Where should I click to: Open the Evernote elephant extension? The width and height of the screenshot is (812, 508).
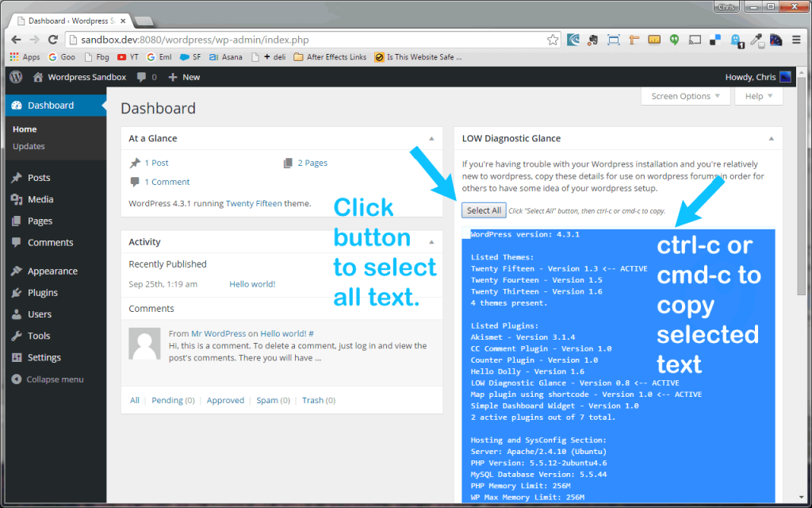coord(593,40)
